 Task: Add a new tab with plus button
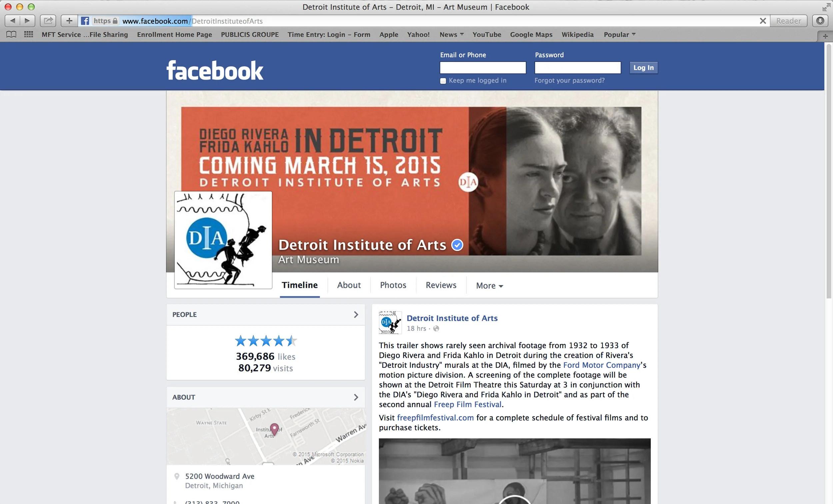pos(825,36)
